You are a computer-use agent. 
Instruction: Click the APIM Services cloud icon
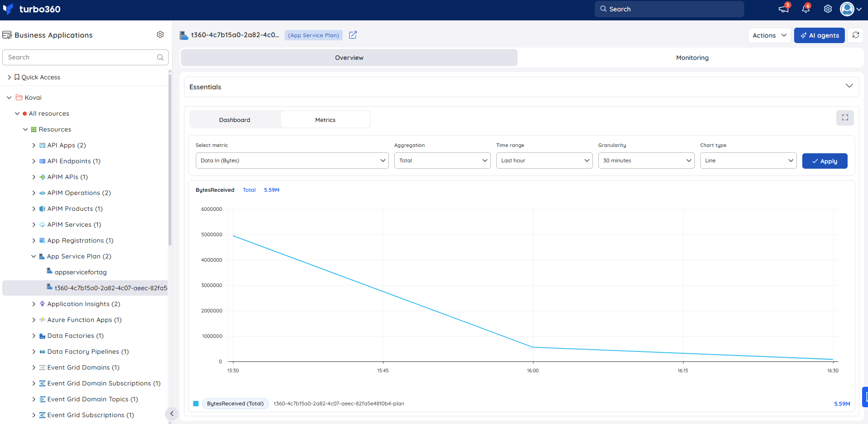[x=42, y=224]
